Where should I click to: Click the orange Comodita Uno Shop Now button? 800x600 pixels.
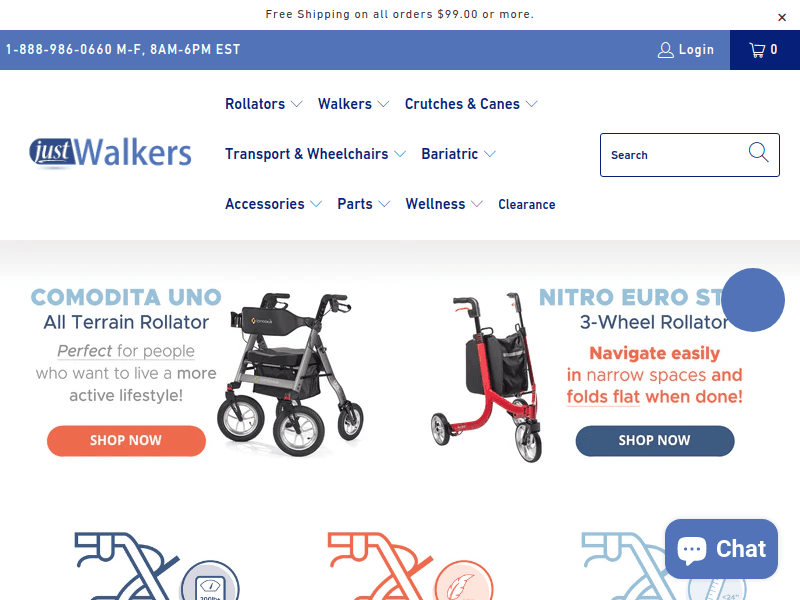point(126,441)
